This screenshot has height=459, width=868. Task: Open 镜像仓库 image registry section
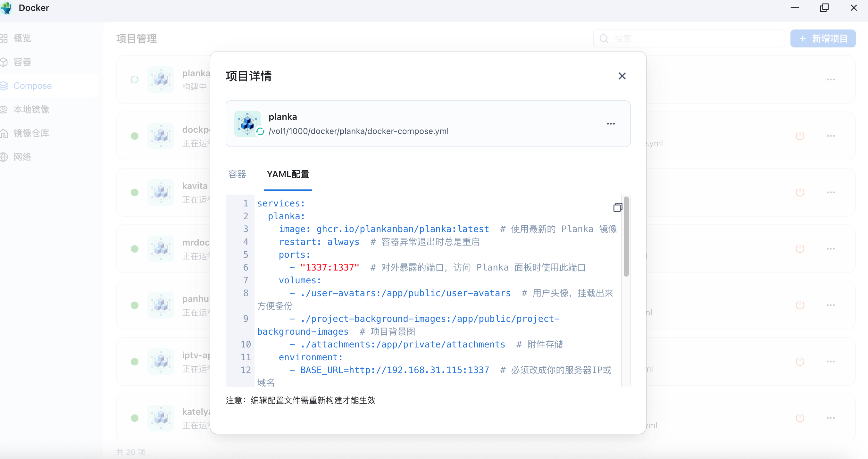coord(31,133)
